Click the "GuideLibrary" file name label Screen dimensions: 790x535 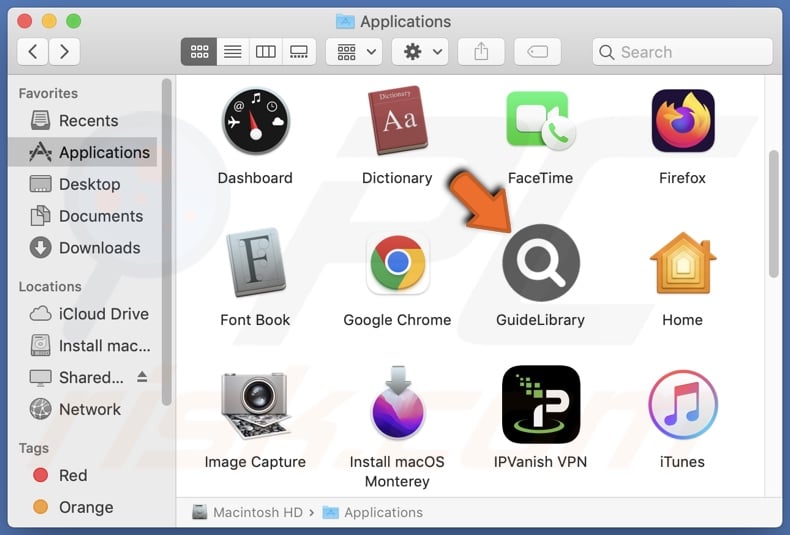(x=541, y=320)
